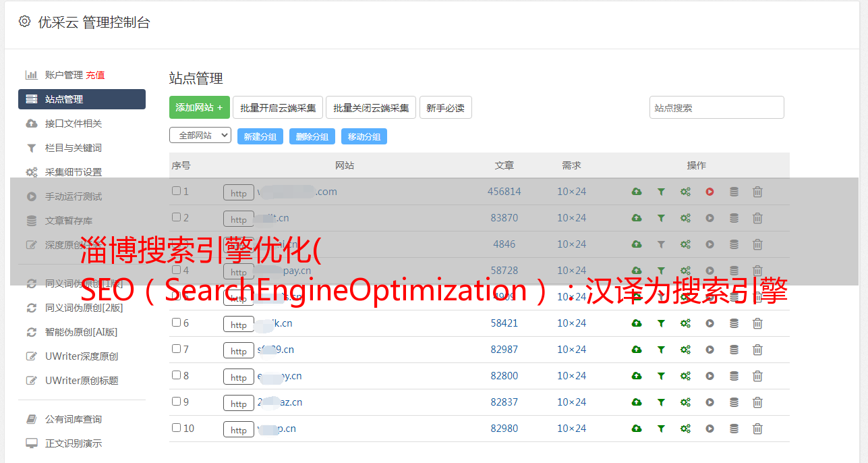This screenshot has height=463, width=868.
Task: Click the trash icon in row 10
Action: pyautogui.click(x=757, y=429)
